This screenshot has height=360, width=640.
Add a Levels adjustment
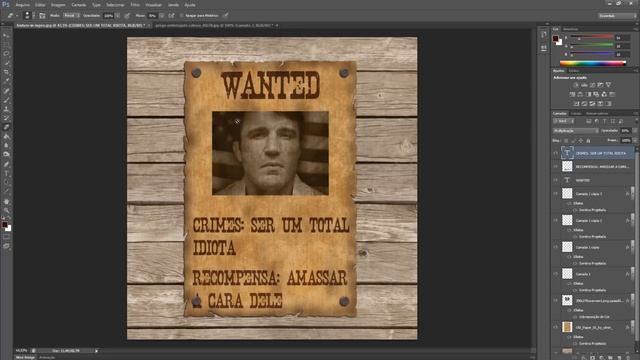point(584,85)
